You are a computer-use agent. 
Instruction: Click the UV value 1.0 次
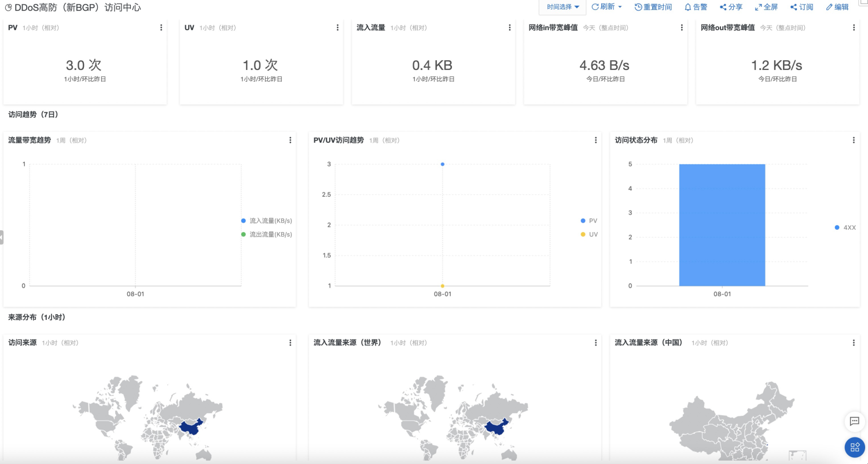[260, 65]
